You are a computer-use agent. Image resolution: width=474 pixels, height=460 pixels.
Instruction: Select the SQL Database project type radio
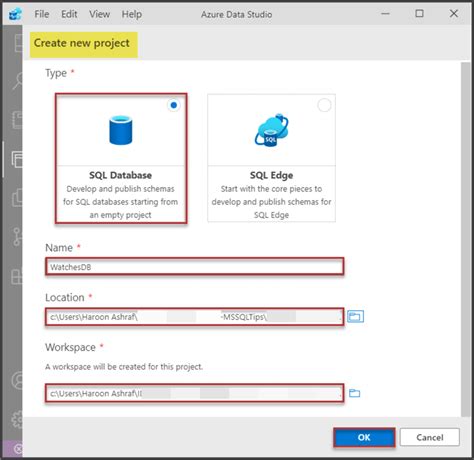click(x=173, y=105)
